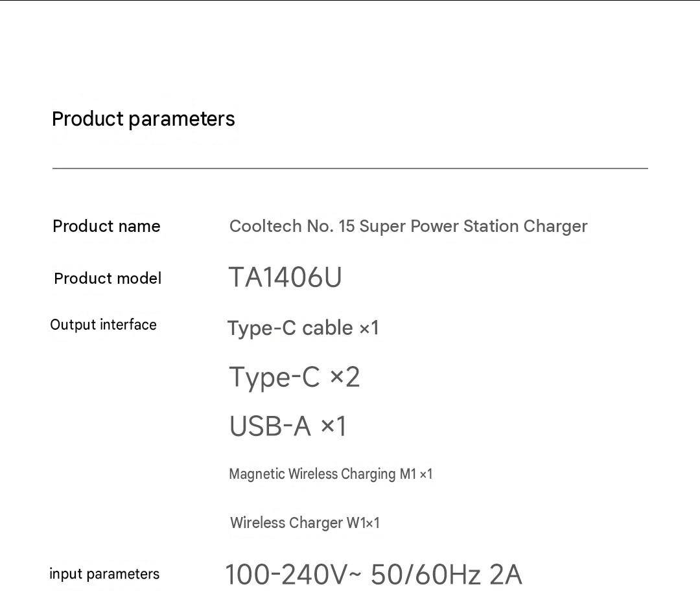The image size is (700, 598).
Task: Click the Type-C ×2 entry
Action: click(294, 377)
